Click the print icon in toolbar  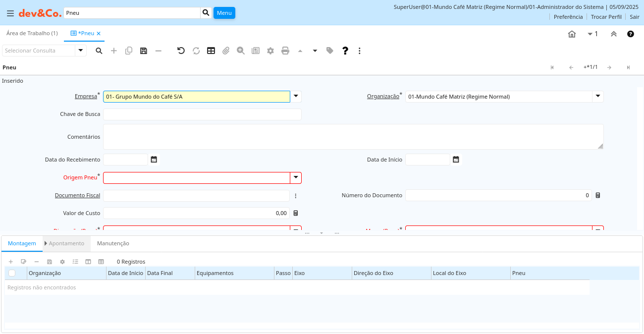click(x=285, y=51)
